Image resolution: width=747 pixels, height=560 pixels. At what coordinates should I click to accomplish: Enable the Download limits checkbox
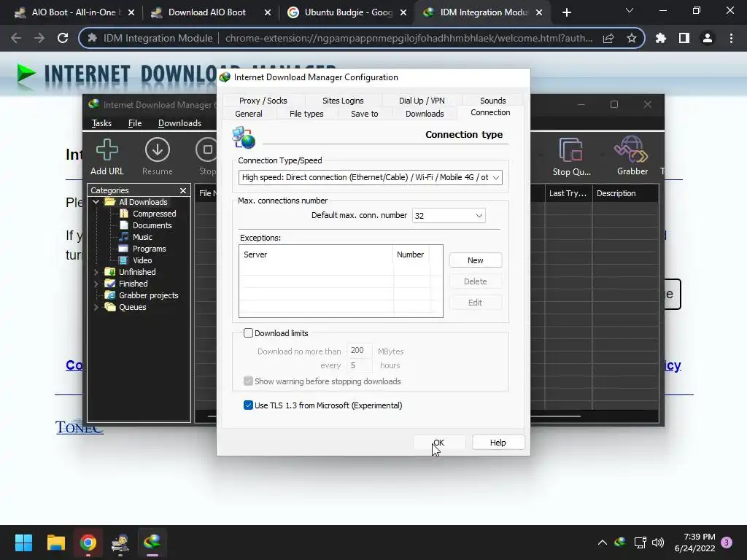(x=248, y=332)
